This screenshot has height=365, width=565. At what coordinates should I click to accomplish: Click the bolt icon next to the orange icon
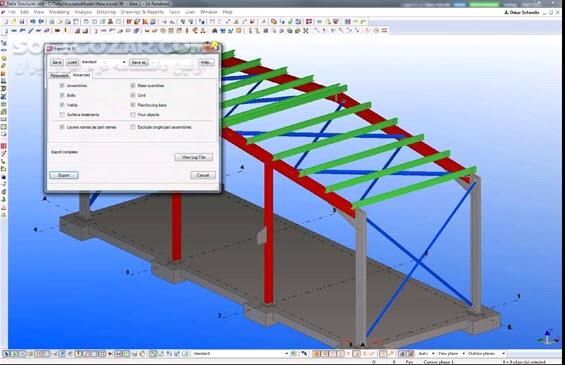click(x=66, y=31)
